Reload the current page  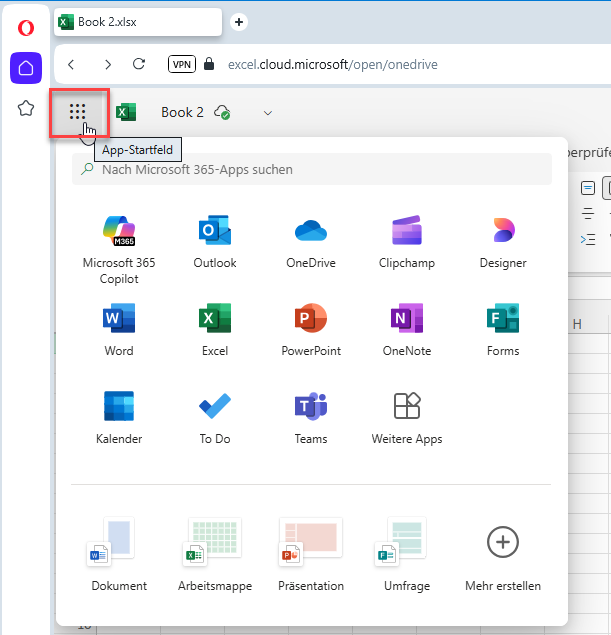139,64
